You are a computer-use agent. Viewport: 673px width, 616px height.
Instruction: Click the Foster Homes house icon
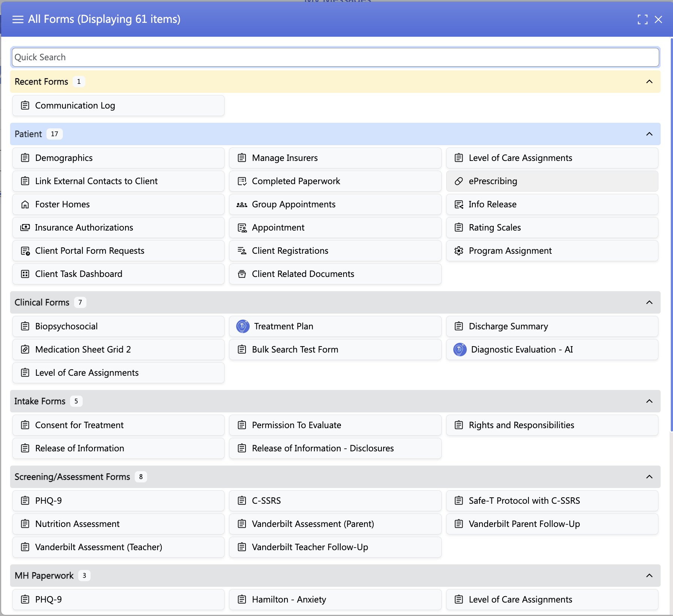coord(25,204)
